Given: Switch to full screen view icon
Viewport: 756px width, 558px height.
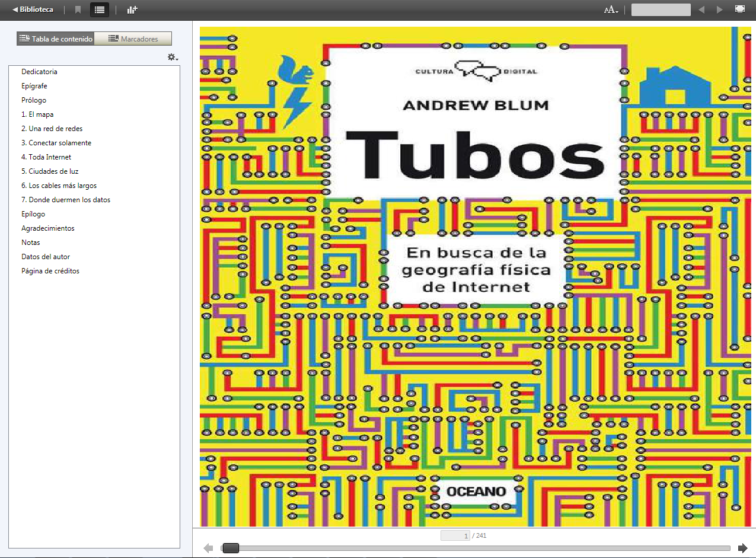Looking at the screenshot, I should click(x=740, y=9).
